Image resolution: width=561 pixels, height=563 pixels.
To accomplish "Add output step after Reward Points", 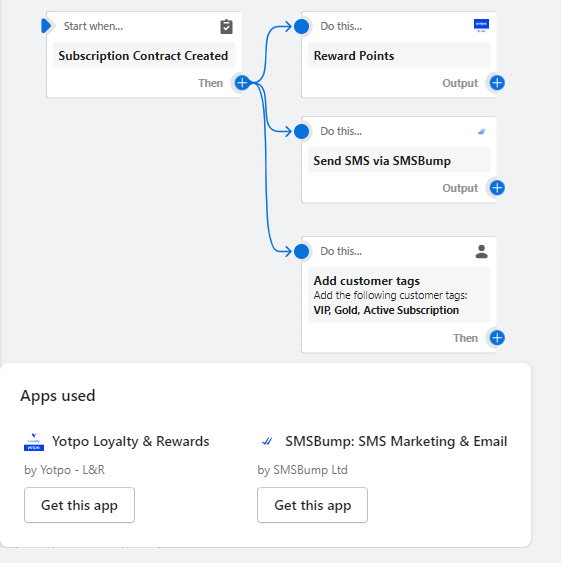I will [x=497, y=83].
